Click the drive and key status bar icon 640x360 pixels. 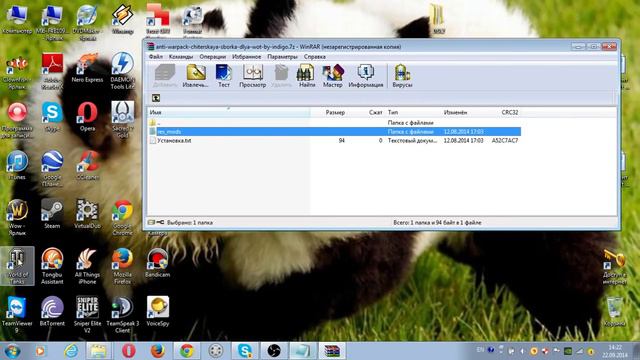[156, 222]
